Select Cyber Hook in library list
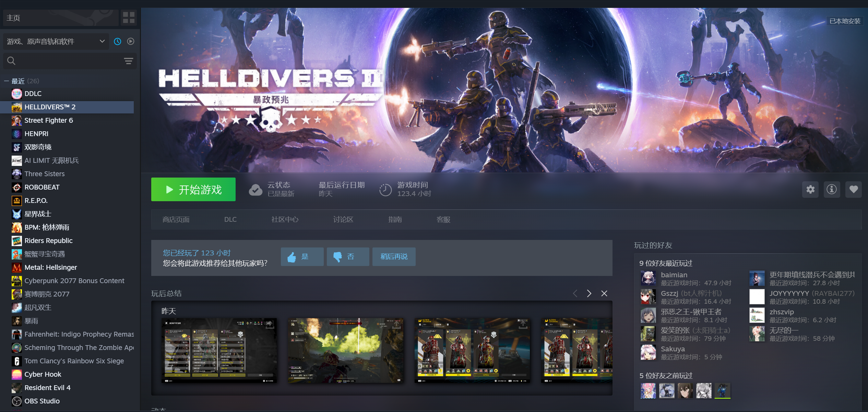The height and width of the screenshot is (412, 868). (x=67, y=374)
